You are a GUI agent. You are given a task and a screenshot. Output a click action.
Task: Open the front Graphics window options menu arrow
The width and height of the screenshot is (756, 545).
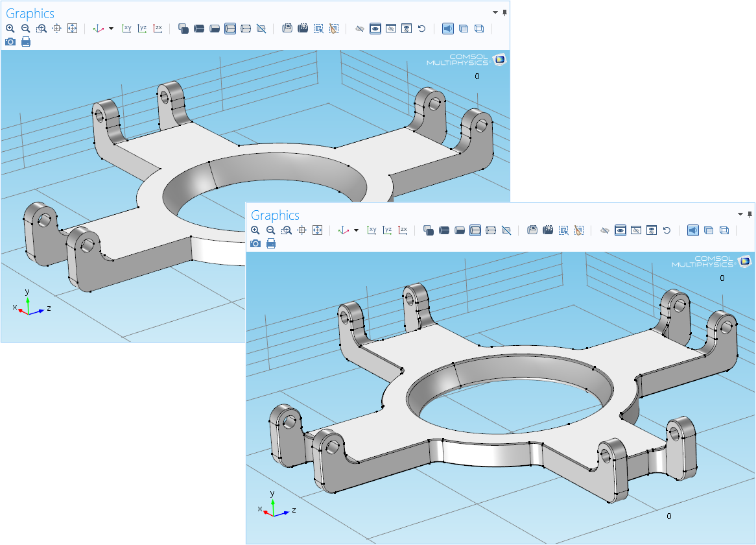[740, 214]
